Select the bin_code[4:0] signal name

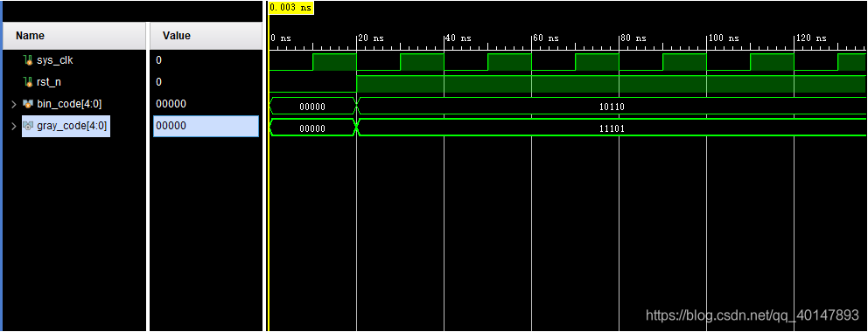point(69,104)
